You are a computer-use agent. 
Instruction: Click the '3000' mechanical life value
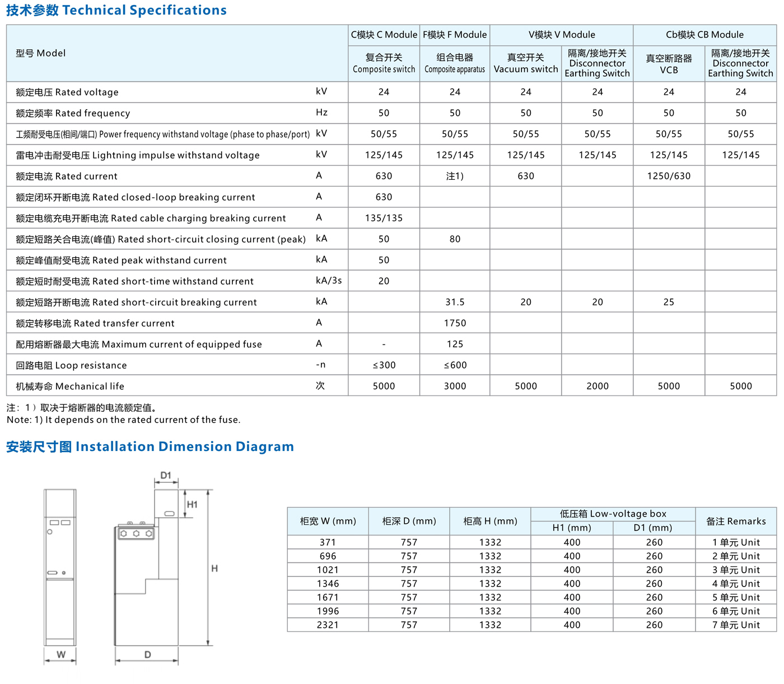(455, 386)
